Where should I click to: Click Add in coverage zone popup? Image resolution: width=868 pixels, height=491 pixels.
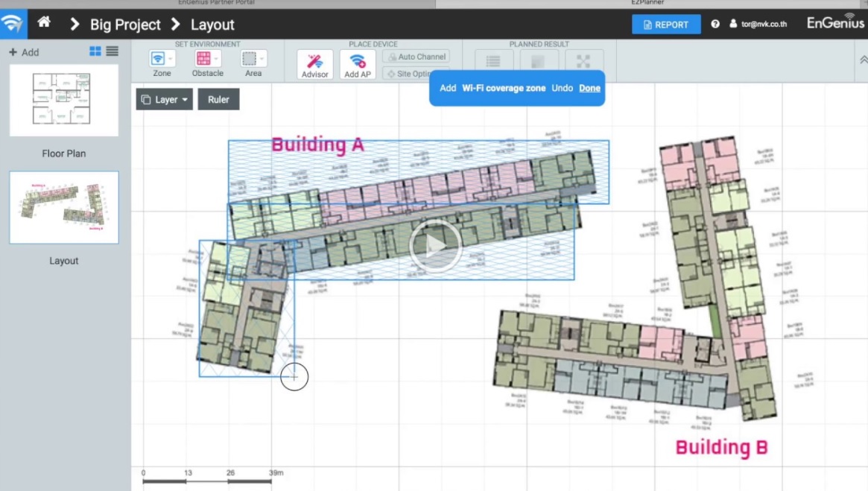[x=448, y=88]
